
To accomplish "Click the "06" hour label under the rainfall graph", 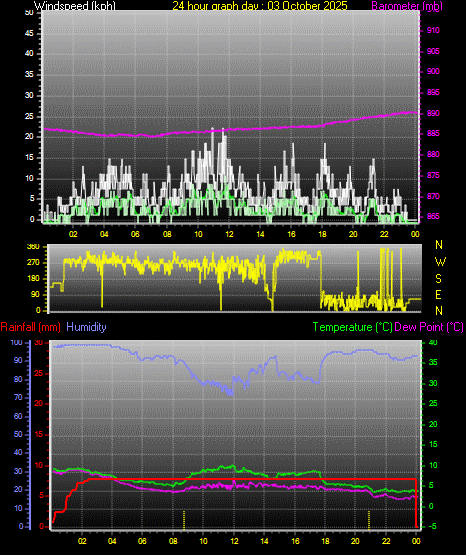I will (142, 542).
